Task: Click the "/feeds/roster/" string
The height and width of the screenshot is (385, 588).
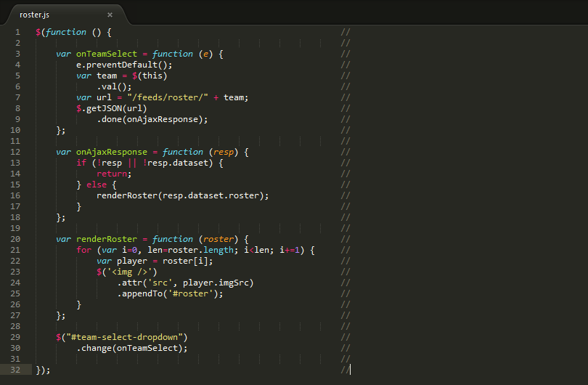Action: [167, 97]
